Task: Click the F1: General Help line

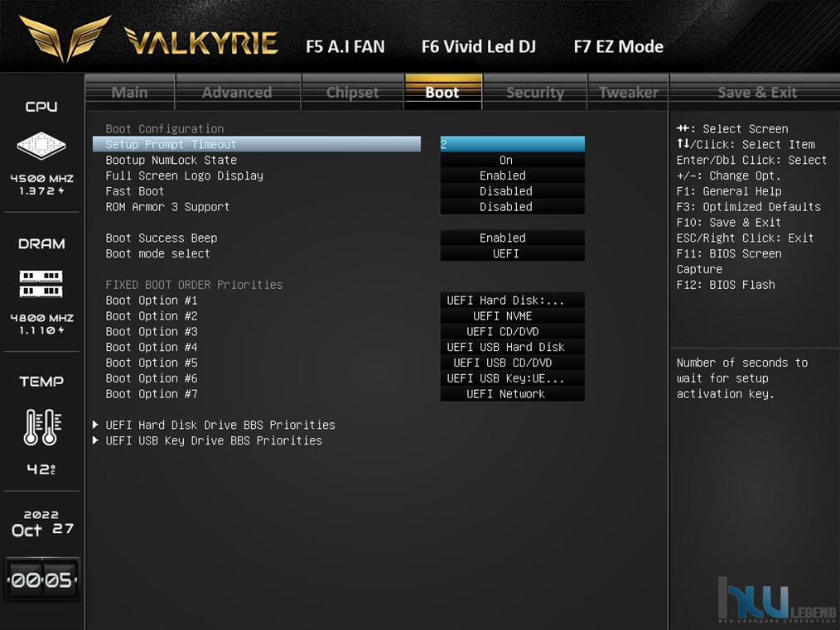Action: 728,191
